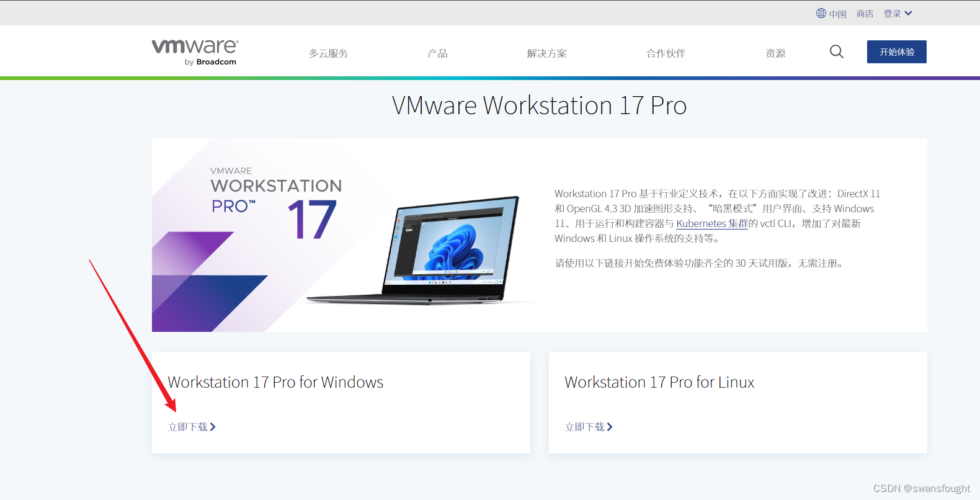Click the VMware by Broadcom logo
Screen dimensions: 980x500
pyautogui.click(x=195, y=52)
